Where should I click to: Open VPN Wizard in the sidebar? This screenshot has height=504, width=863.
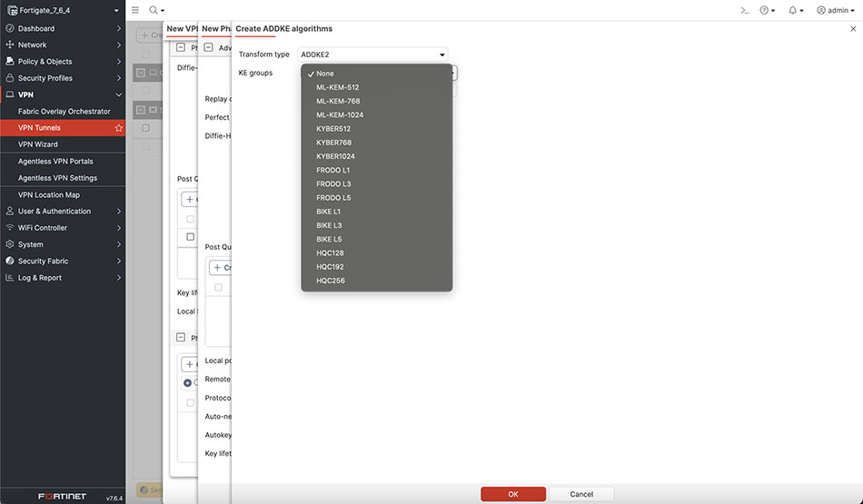(x=38, y=144)
